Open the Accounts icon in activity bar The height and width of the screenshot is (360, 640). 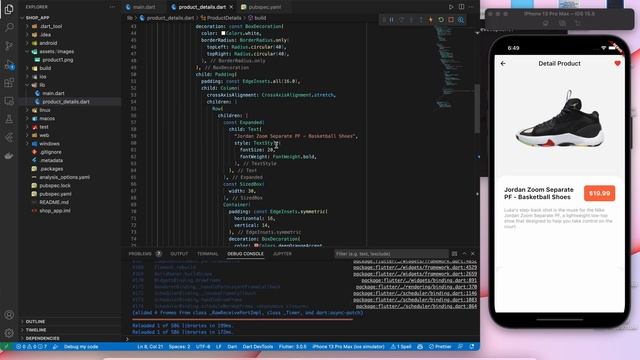[9, 315]
